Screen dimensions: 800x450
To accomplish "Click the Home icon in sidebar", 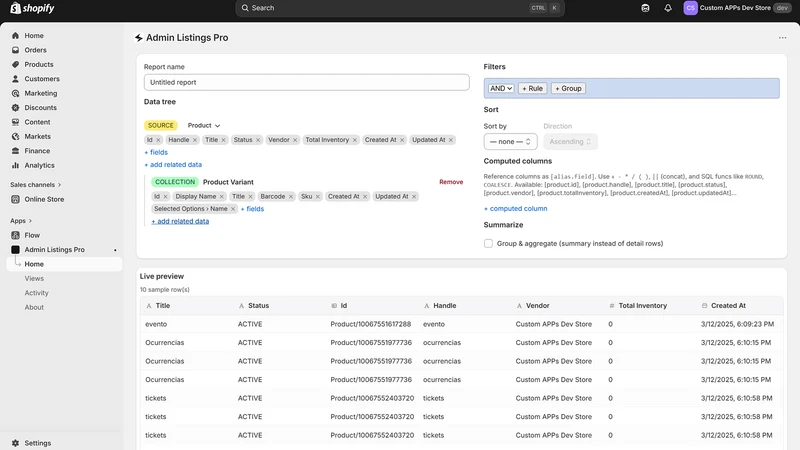I will coord(15,36).
